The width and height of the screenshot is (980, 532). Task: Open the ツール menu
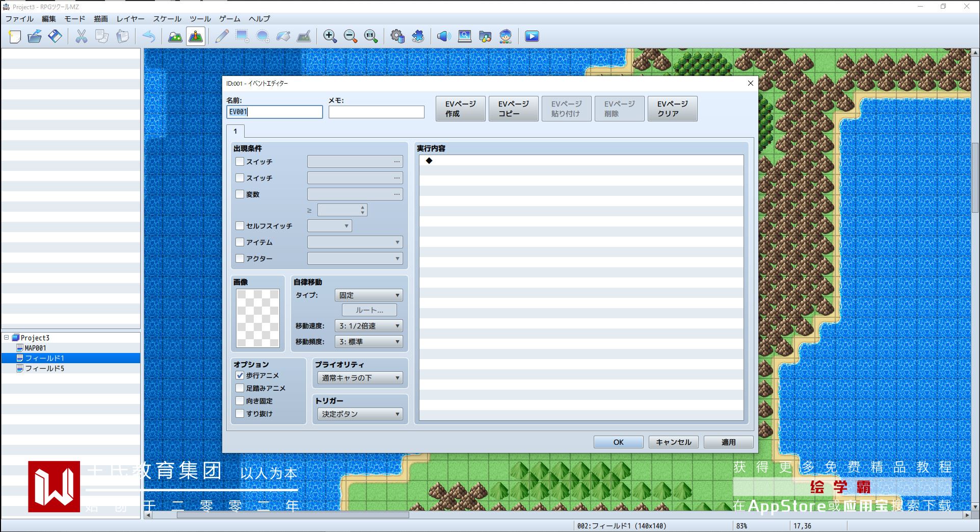200,19
